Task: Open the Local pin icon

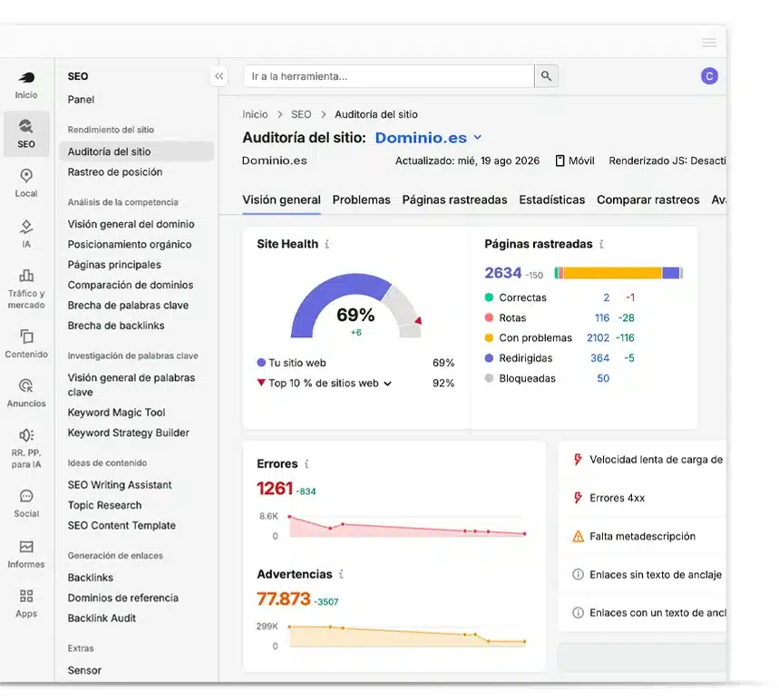Action: coord(25,175)
